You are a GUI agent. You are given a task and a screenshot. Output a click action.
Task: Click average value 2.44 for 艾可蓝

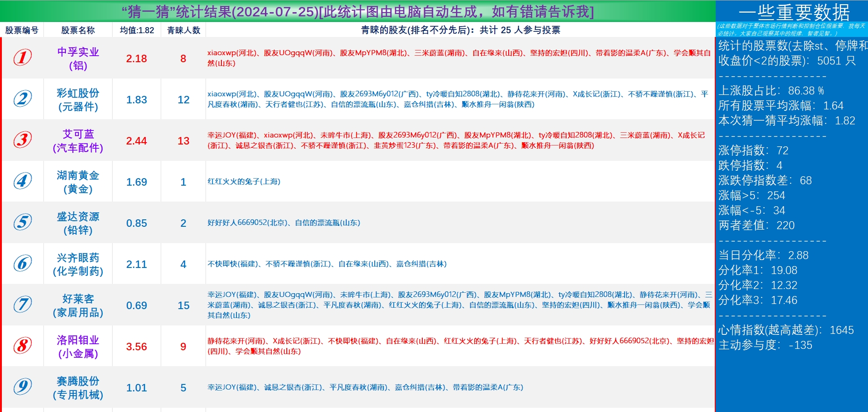click(x=136, y=141)
